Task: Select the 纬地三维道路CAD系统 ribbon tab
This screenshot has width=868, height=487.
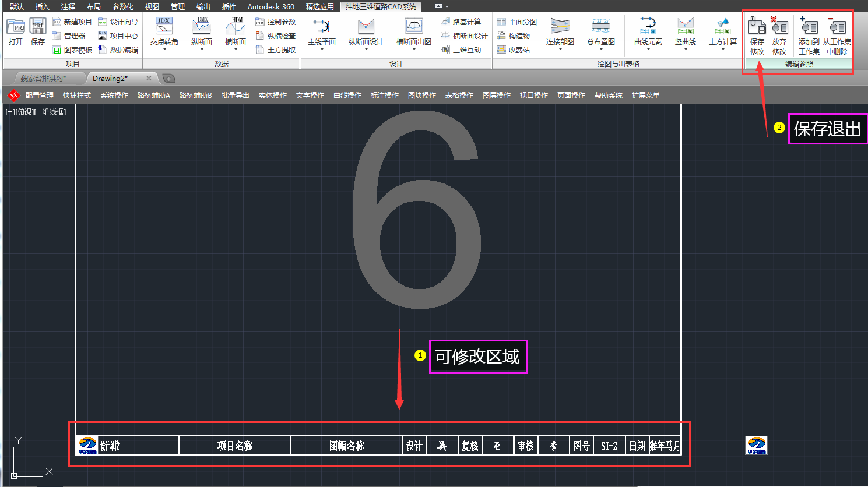Action: (381, 6)
